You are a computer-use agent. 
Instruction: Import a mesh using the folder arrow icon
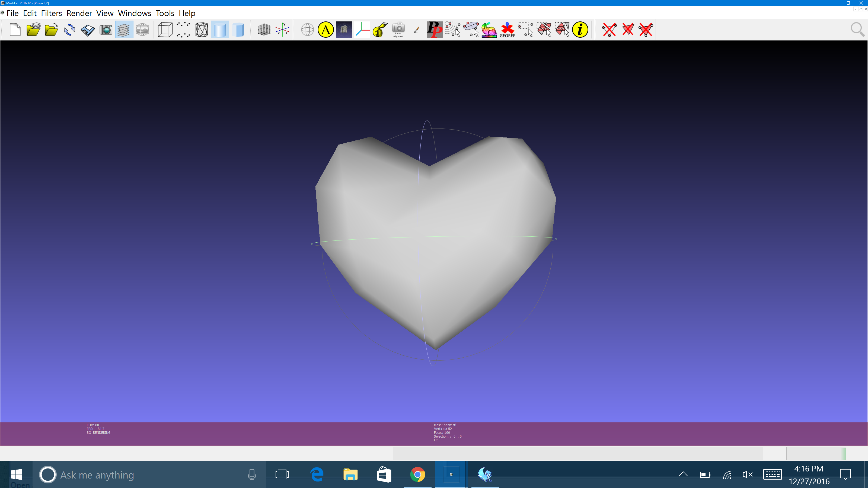coord(51,30)
